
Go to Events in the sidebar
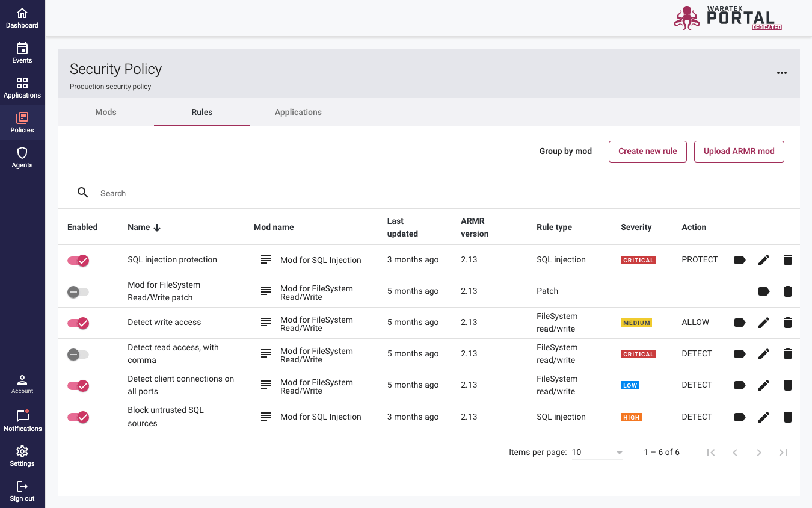point(22,53)
